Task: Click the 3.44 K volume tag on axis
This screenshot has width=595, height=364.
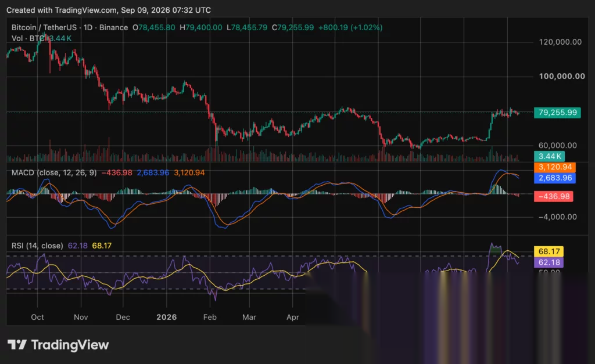Action: coord(550,156)
